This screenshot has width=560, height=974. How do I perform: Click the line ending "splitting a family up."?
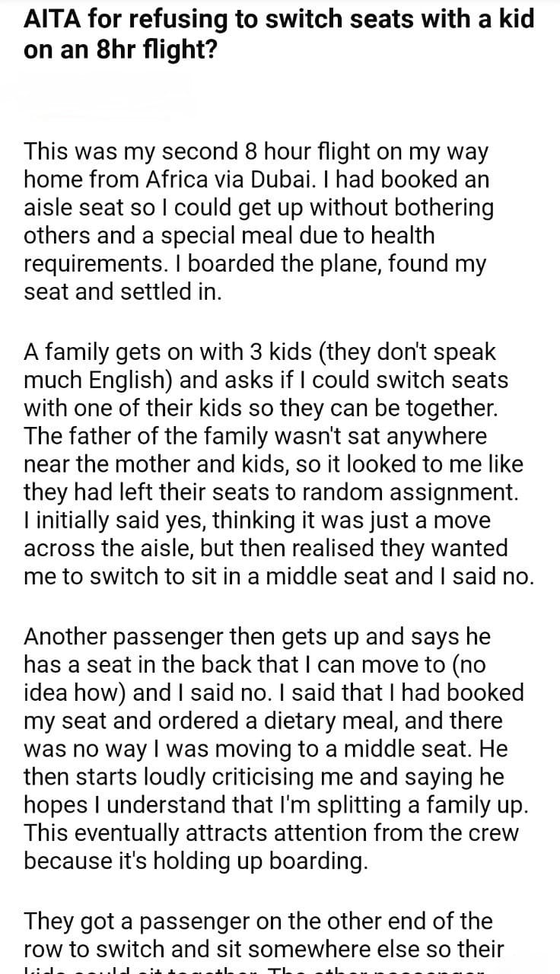pyautogui.click(x=271, y=804)
